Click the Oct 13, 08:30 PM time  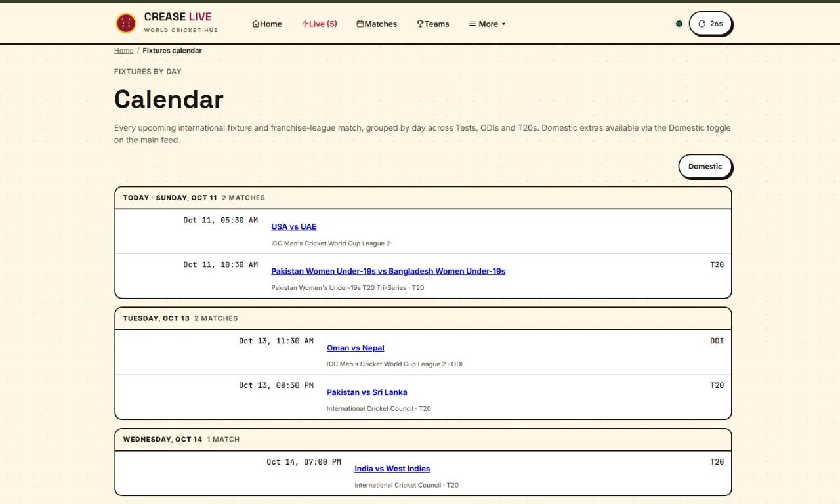[276, 386]
